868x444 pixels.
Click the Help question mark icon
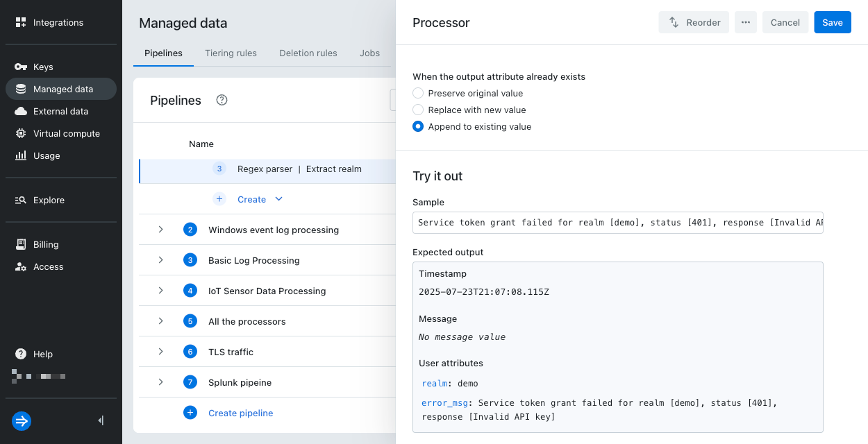21,354
